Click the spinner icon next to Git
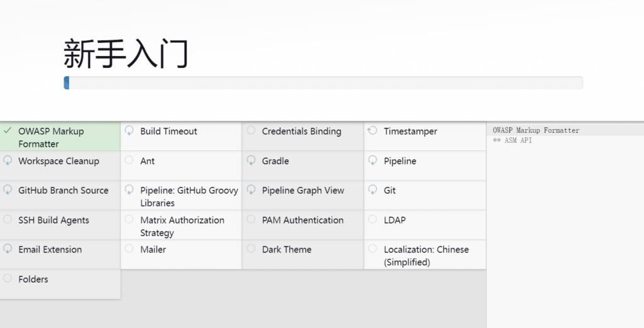Screen dimensions: 644x328 pyautogui.click(x=372, y=190)
